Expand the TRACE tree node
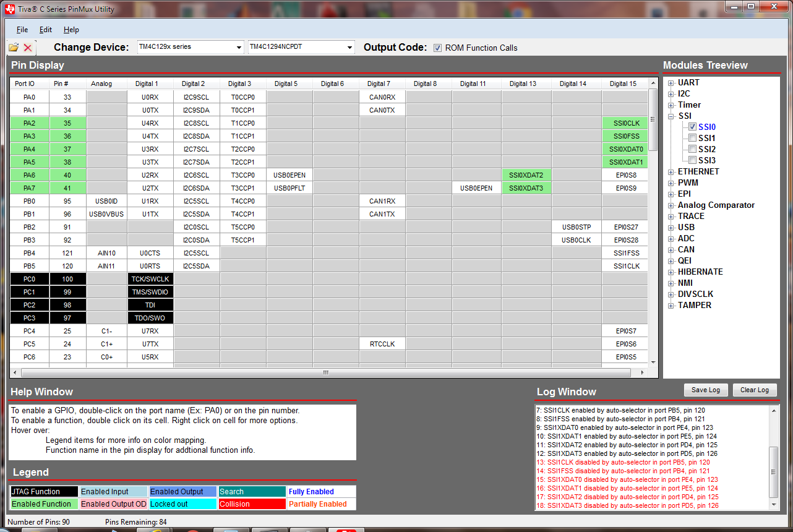The height and width of the screenshot is (532, 793). [x=671, y=216]
